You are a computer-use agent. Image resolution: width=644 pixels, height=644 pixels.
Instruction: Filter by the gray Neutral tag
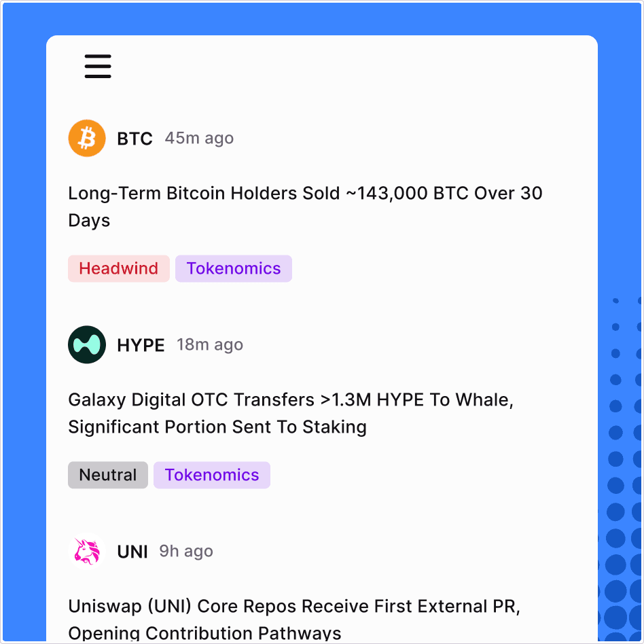click(x=108, y=476)
